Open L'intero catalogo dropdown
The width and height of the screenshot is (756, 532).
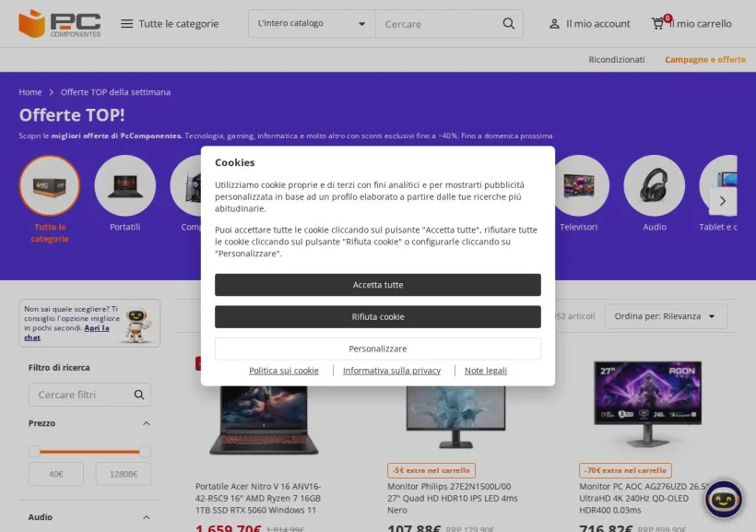pos(312,24)
